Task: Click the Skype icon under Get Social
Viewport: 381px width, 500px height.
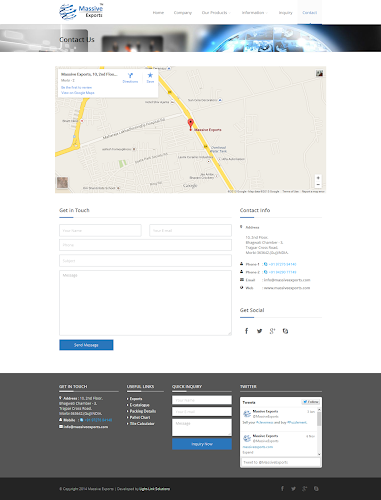Action: [285, 331]
